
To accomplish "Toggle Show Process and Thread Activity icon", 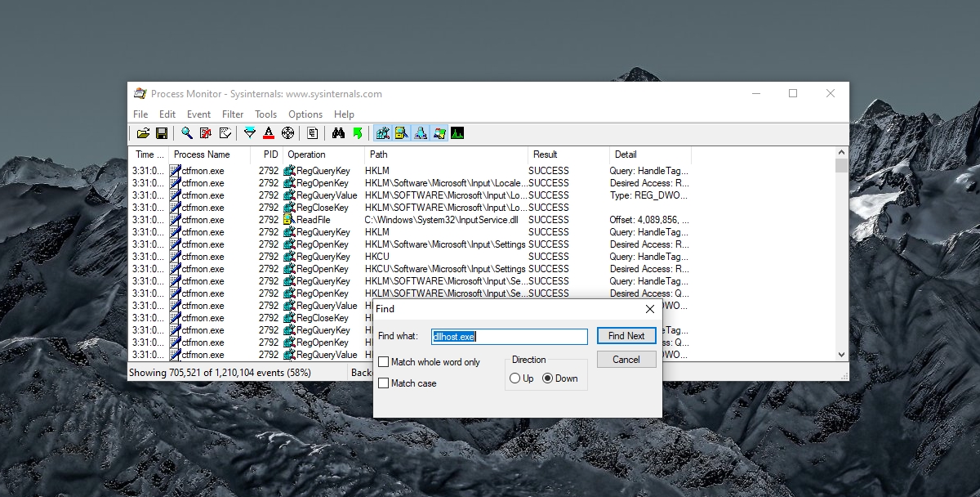I will pyautogui.click(x=439, y=133).
